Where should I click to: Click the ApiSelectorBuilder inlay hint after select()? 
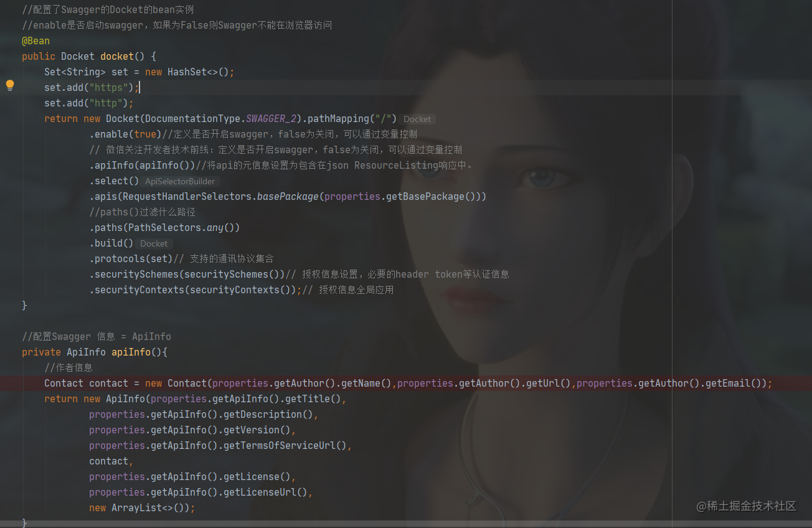coord(179,181)
